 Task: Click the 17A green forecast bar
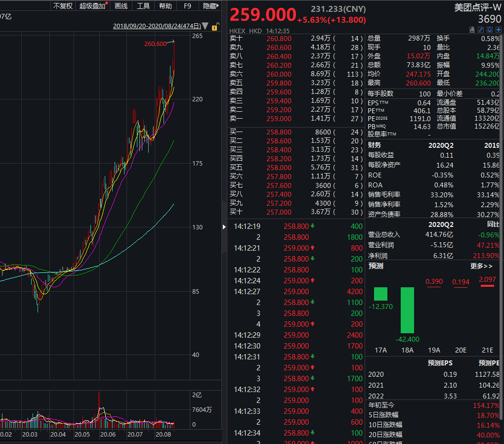[380, 294]
